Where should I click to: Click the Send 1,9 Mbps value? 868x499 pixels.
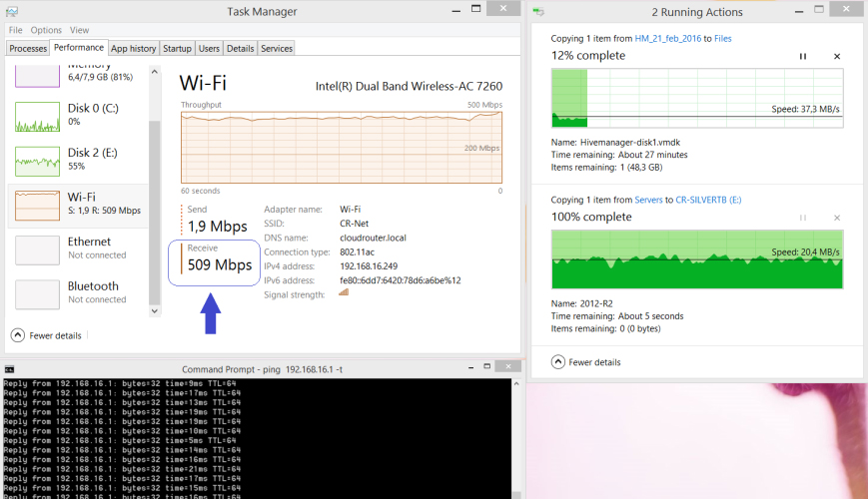click(217, 227)
